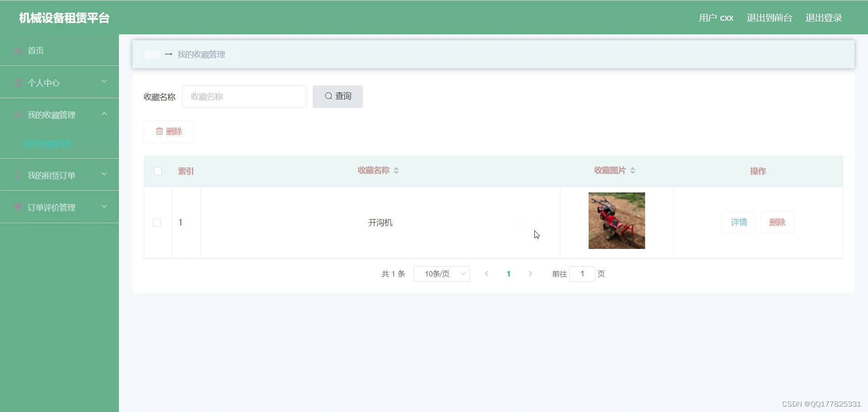Click the sidebar icon for 我的租赁订单
This screenshot has height=412, width=868.
pos(19,175)
